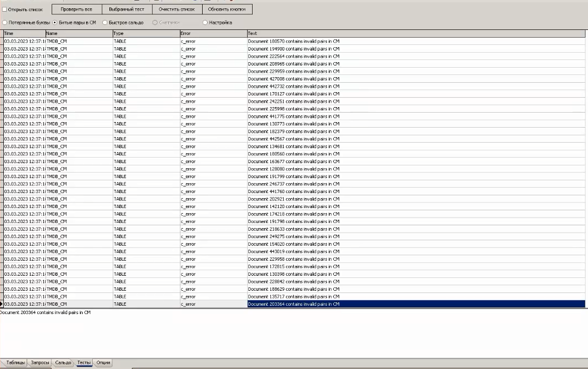Run the 'Выбранный тест' button
Image resolution: width=588 pixels, height=369 pixels.
[127, 9]
